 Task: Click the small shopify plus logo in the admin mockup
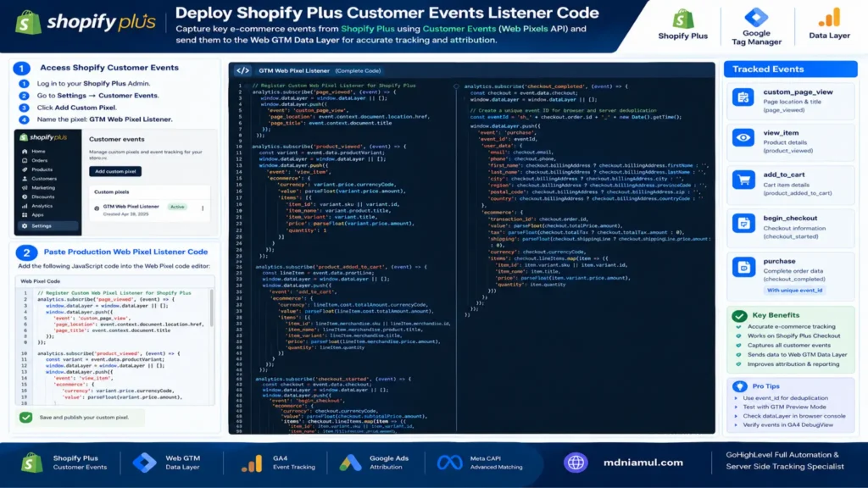pyautogui.click(x=43, y=136)
